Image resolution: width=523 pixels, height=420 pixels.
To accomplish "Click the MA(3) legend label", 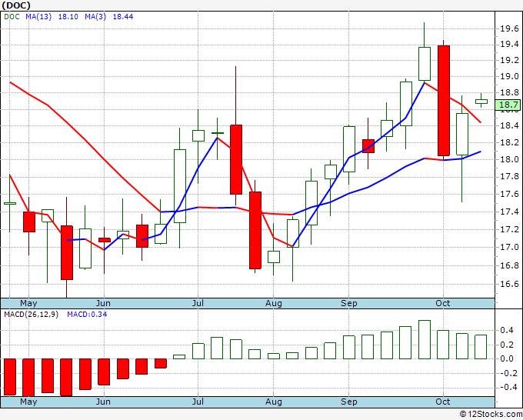I will coord(95,17).
